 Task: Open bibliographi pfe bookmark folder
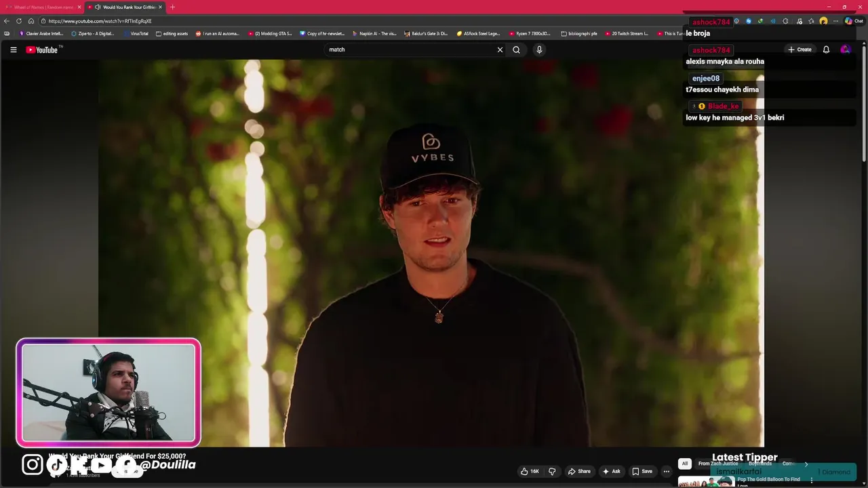580,33
